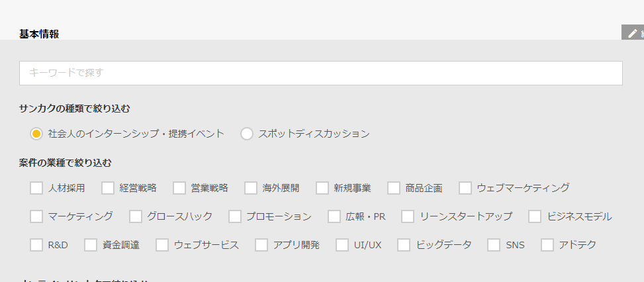Viewport: 644px width, 282px height.
Task: Check the UI/UX checkbox
Action: click(x=342, y=245)
